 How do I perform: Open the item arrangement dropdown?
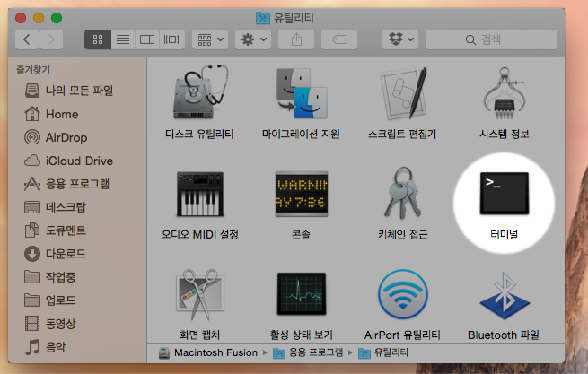pos(210,39)
